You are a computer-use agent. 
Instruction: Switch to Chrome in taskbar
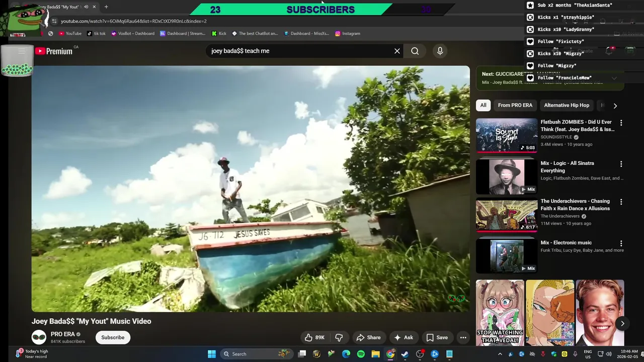click(x=390, y=354)
